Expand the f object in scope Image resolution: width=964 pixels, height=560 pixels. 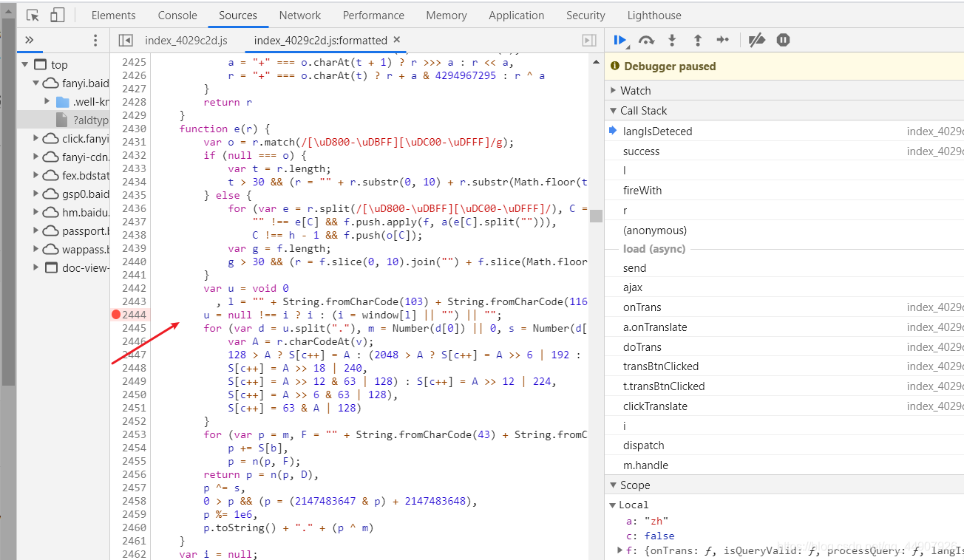[620, 550]
